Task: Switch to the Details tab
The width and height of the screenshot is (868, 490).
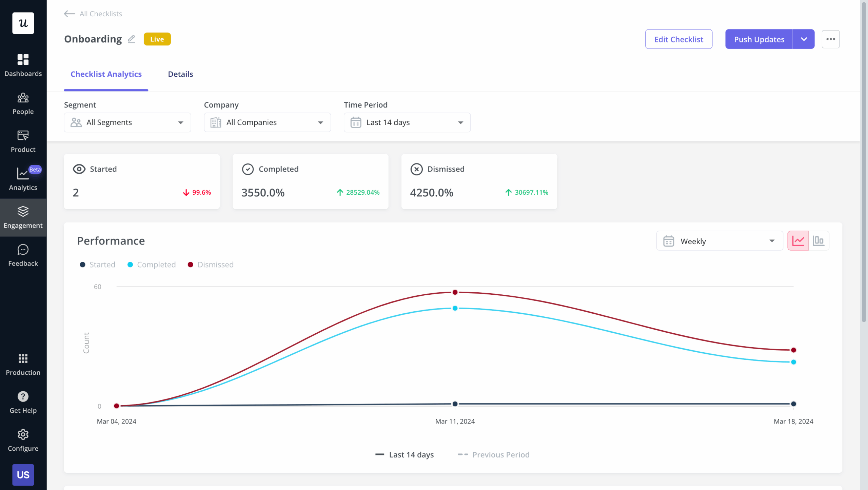Action: tap(180, 74)
